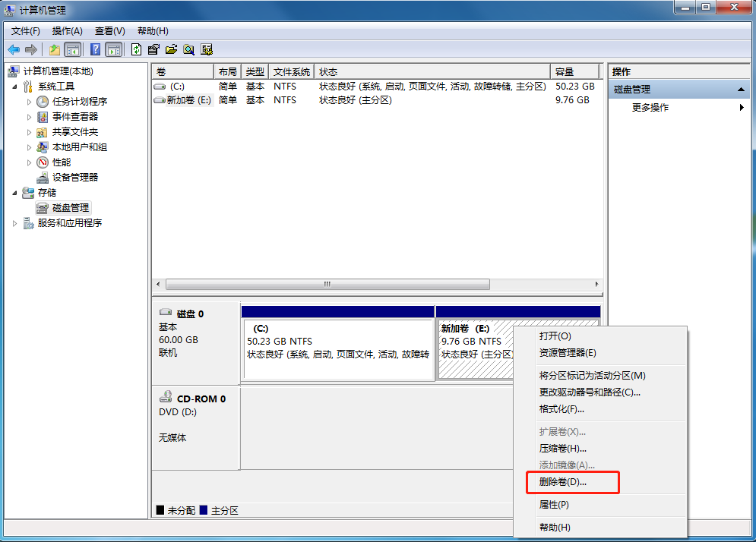Image resolution: width=756 pixels, height=542 pixels.
Task: Expand the 服务和应用程序 node
Action: [15, 223]
